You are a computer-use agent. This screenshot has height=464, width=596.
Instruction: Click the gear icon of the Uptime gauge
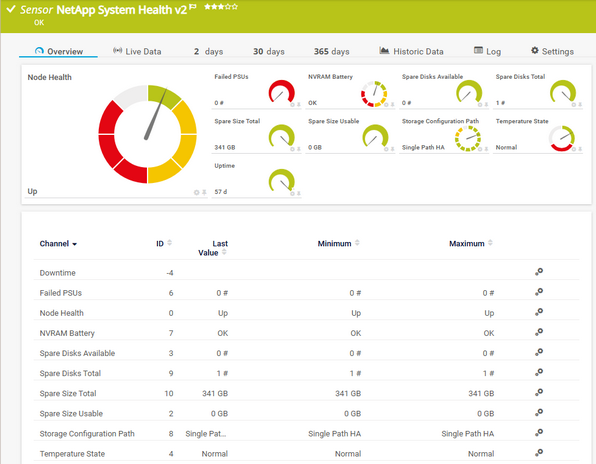pos(292,193)
